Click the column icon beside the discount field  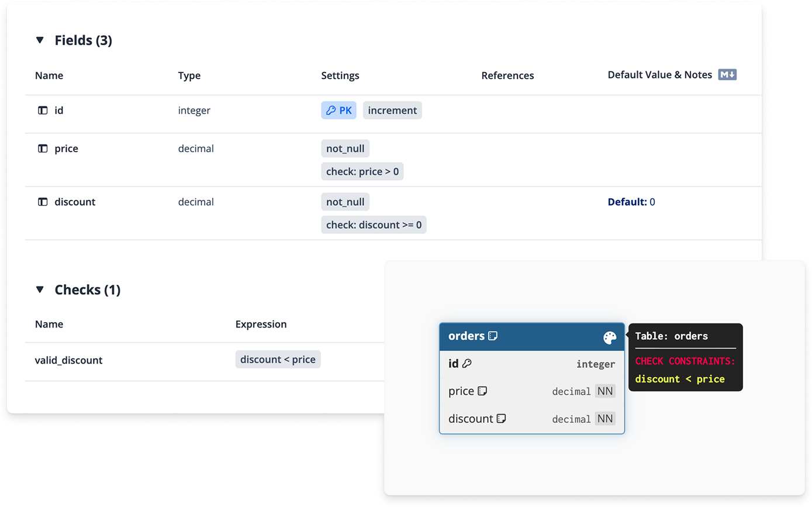[43, 201]
